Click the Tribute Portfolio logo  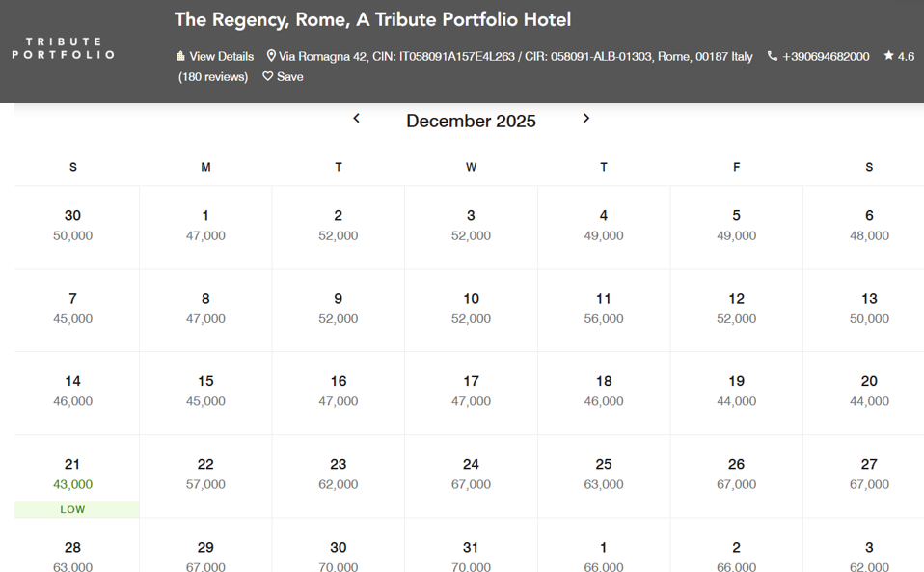[63, 48]
